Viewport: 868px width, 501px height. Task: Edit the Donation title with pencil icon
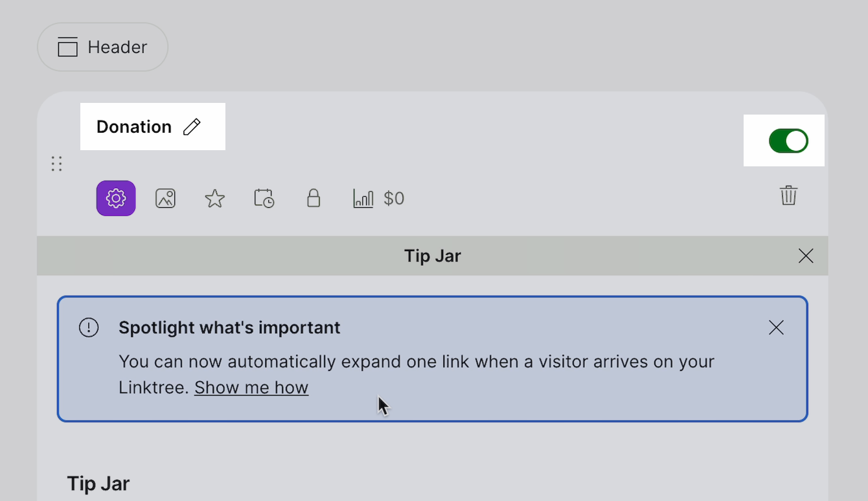point(192,127)
